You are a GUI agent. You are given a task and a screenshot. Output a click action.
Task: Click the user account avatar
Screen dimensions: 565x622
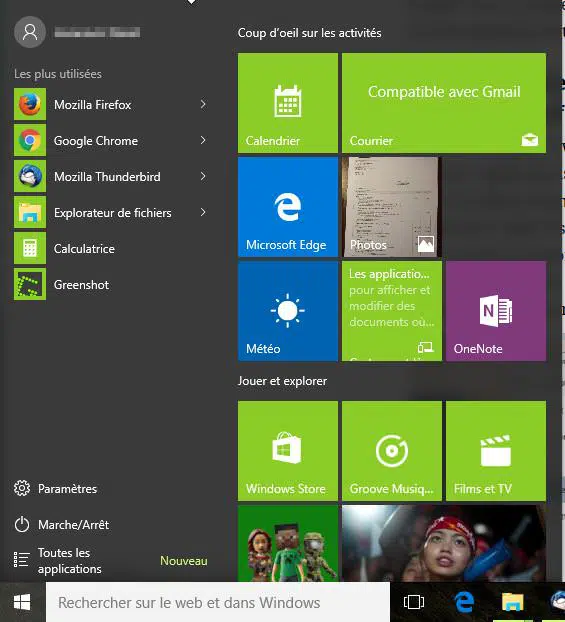pos(30,32)
